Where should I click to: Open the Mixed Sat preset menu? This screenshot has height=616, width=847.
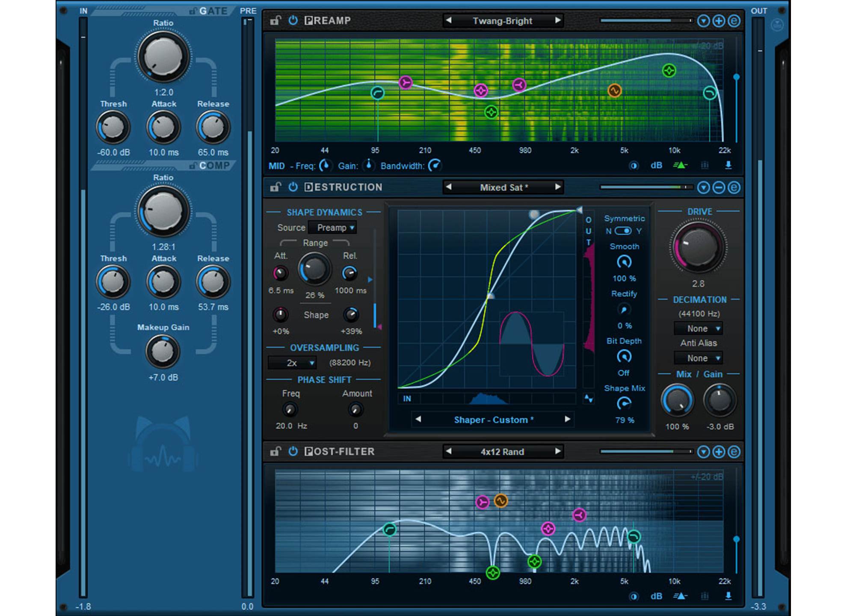[503, 187]
